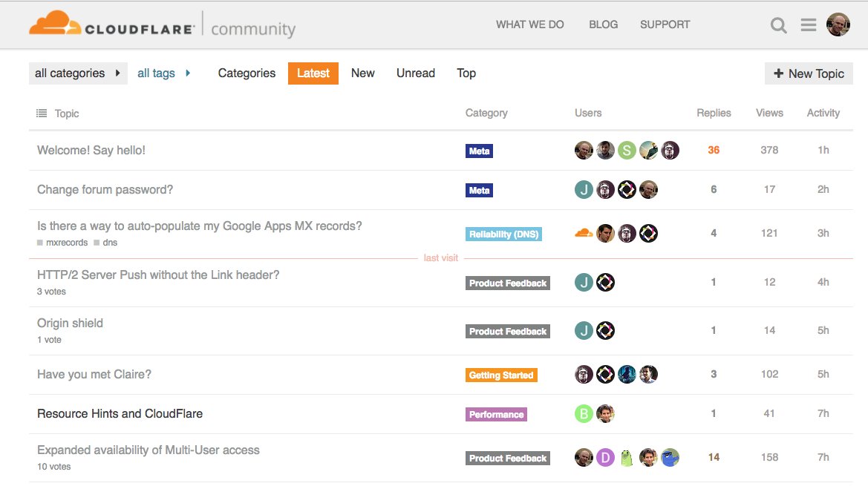This screenshot has height=486, width=868.
Task: Open the Origin shield topic
Action: (70, 323)
